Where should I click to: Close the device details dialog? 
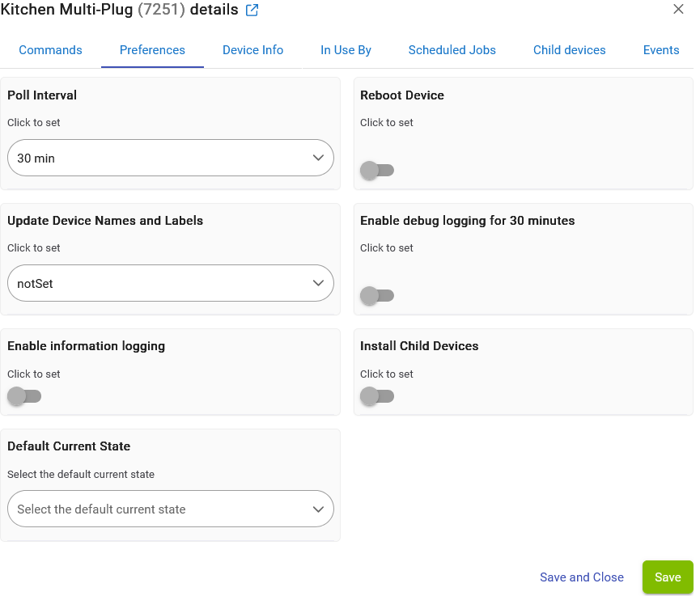coord(678,10)
